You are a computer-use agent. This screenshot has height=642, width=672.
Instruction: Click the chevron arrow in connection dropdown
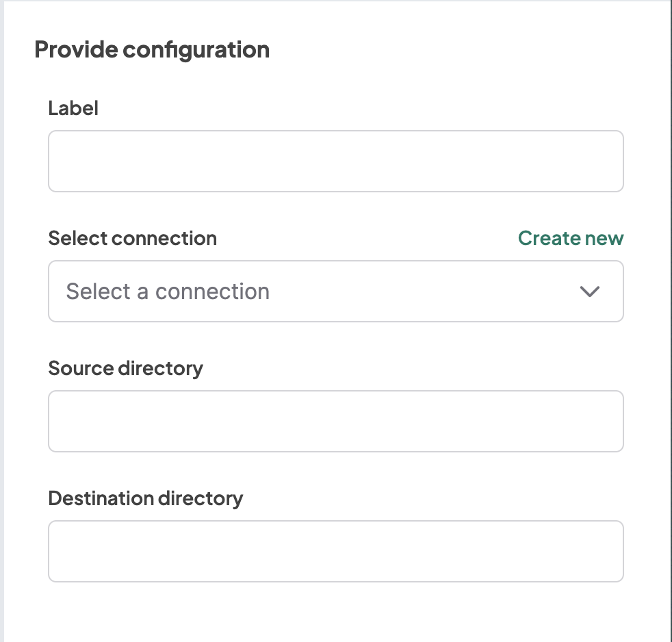pyautogui.click(x=589, y=292)
